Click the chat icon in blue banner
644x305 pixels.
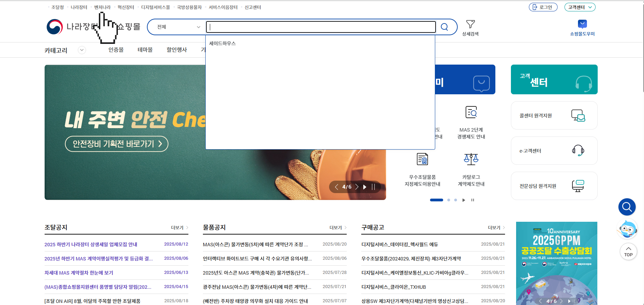tap(482, 83)
